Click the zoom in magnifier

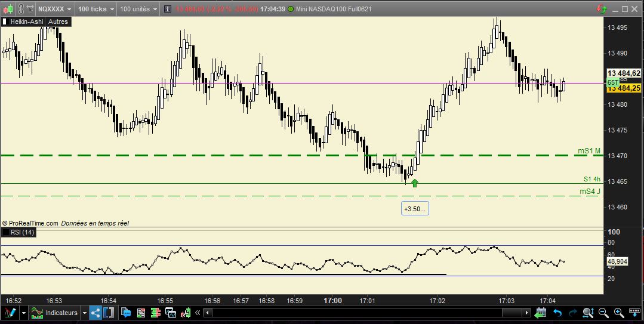click(x=619, y=313)
